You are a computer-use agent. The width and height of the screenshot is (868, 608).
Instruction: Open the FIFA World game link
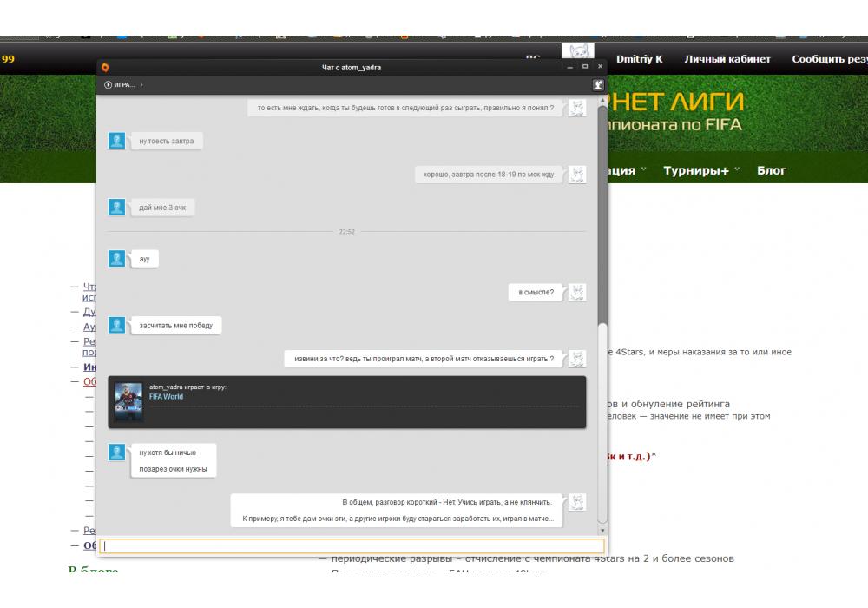pyautogui.click(x=166, y=397)
